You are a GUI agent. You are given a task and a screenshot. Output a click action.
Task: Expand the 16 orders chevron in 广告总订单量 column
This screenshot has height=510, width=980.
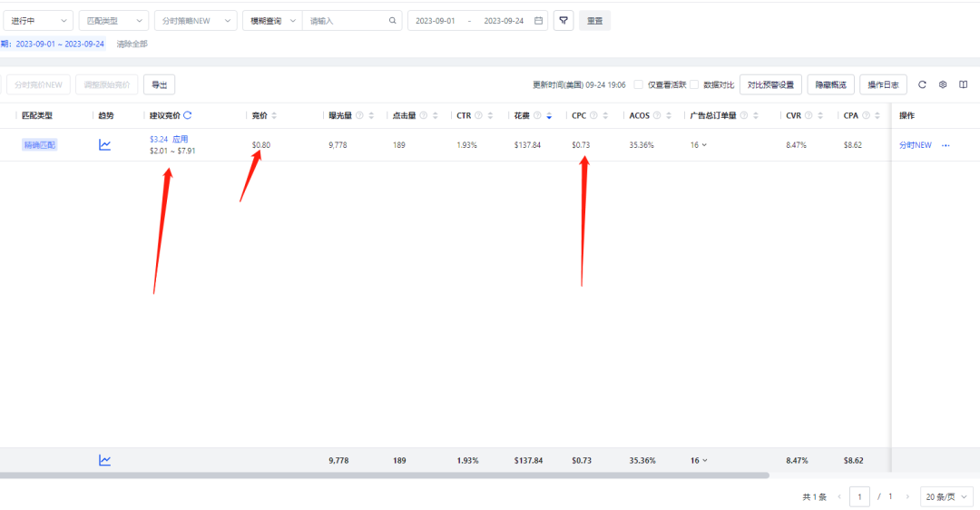tap(704, 145)
